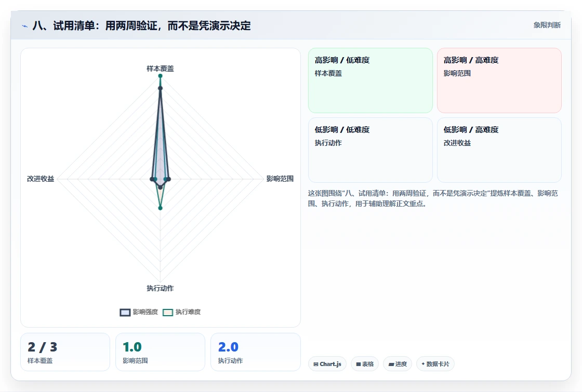This screenshot has width=582, height=392.
Task: Click the 执行动作 radar axis label
Action: (x=161, y=288)
